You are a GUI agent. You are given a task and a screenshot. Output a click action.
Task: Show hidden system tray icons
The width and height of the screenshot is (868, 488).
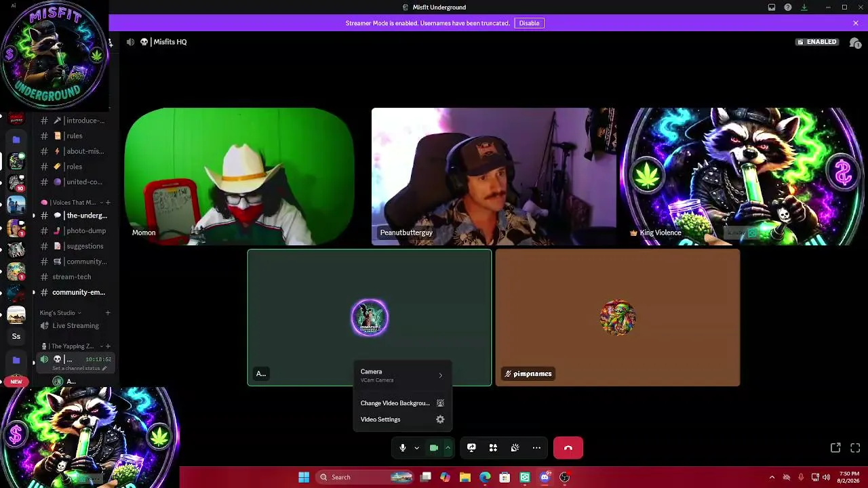[x=772, y=477]
